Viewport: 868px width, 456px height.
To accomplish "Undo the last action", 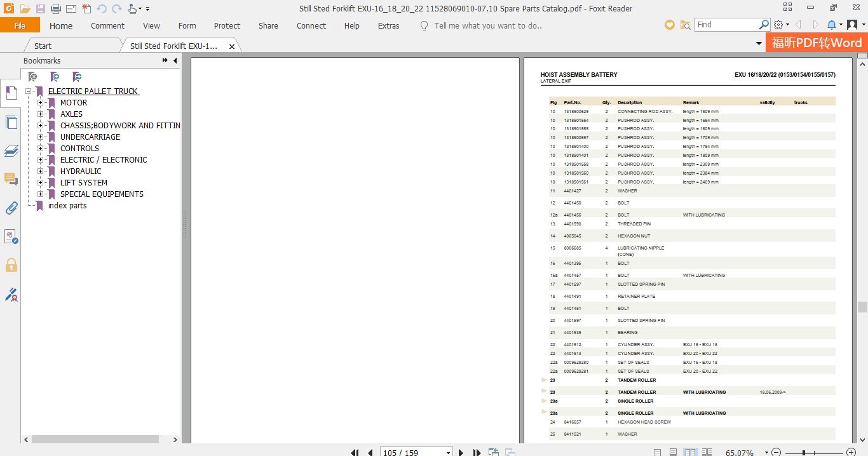I will tap(102, 9).
